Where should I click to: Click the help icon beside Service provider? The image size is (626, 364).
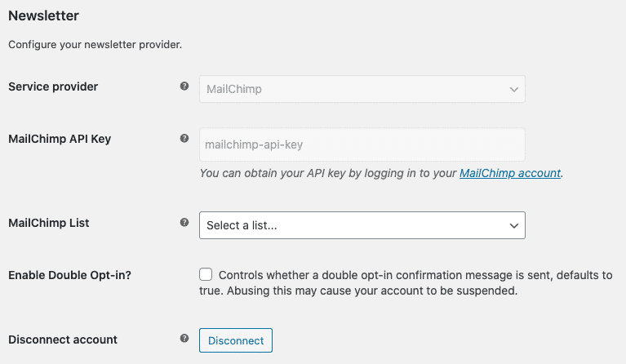pos(184,86)
